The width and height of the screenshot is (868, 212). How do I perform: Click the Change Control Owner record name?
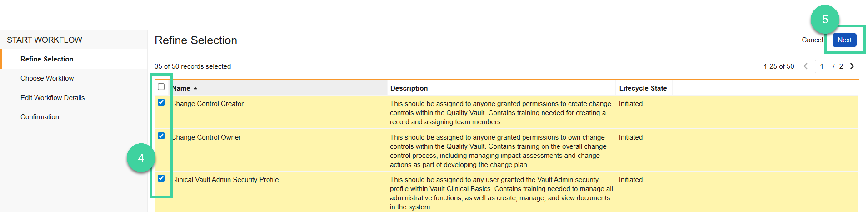(x=206, y=137)
